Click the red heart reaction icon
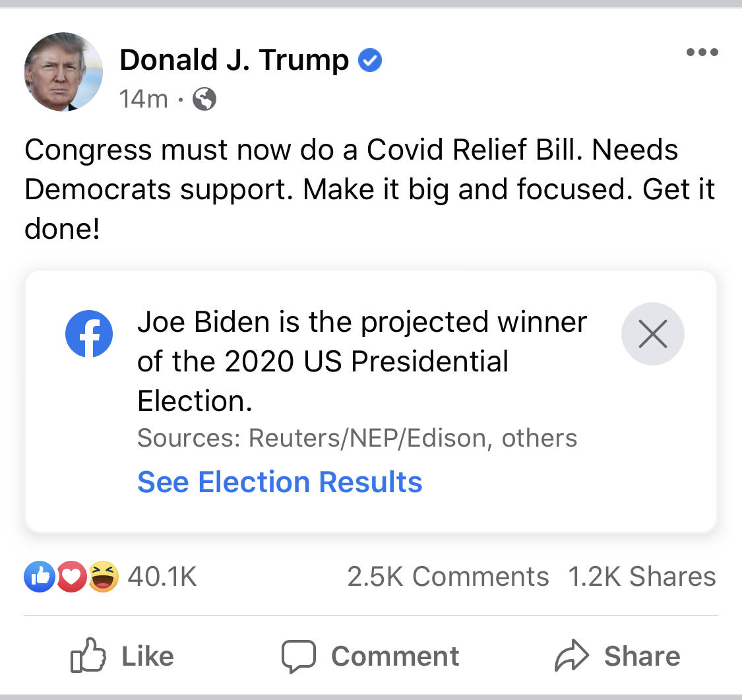The width and height of the screenshot is (742, 700). point(71,577)
